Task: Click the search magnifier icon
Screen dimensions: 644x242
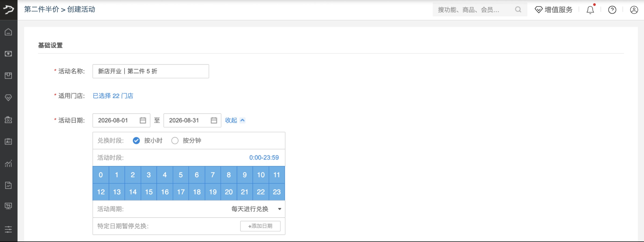Action: click(518, 10)
